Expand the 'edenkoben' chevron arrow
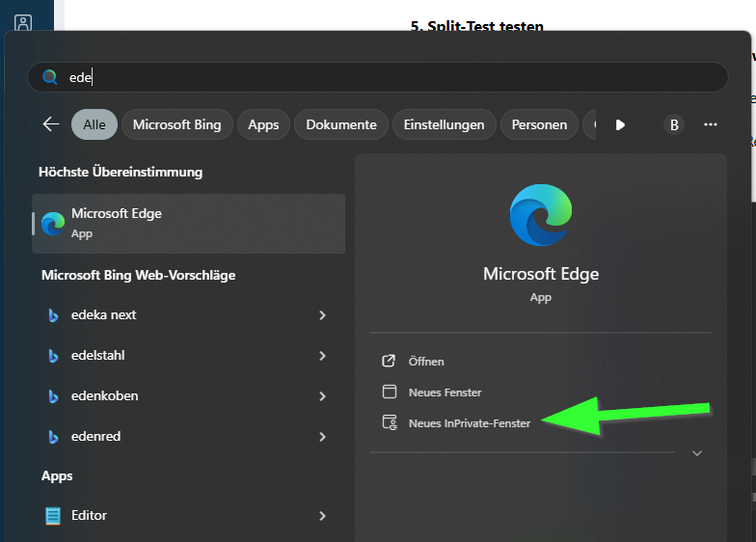 point(322,395)
